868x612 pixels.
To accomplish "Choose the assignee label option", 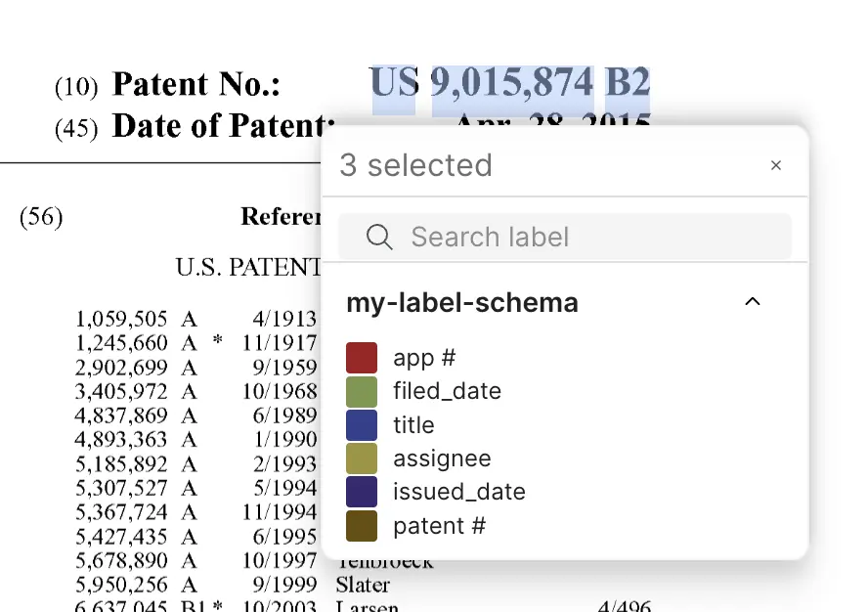I will click(x=442, y=459).
